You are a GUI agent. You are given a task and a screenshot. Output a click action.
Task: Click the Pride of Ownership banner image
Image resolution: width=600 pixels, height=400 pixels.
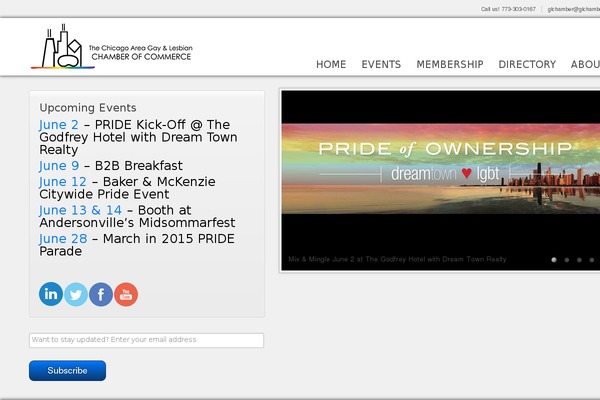[441, 168]
